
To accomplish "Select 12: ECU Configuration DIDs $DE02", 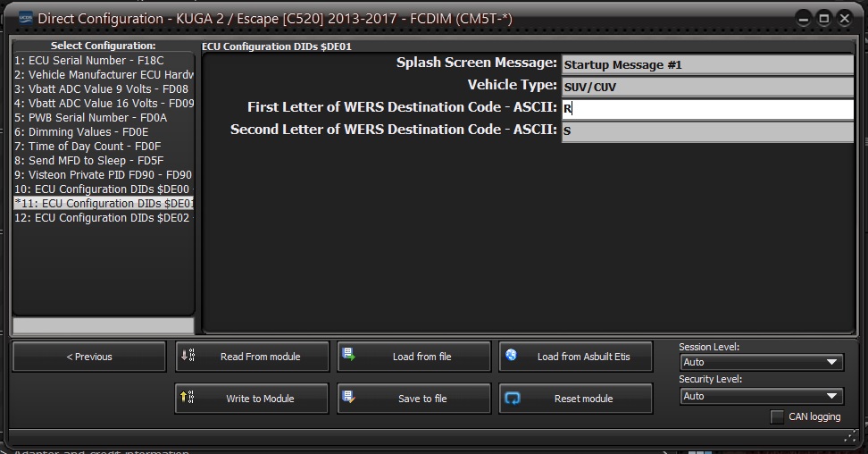I will 104,218.
